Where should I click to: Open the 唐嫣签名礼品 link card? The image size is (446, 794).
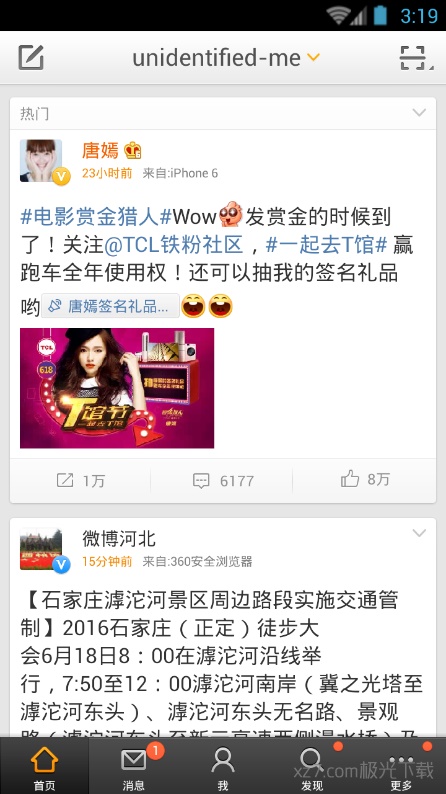click(x=110, y=306)
